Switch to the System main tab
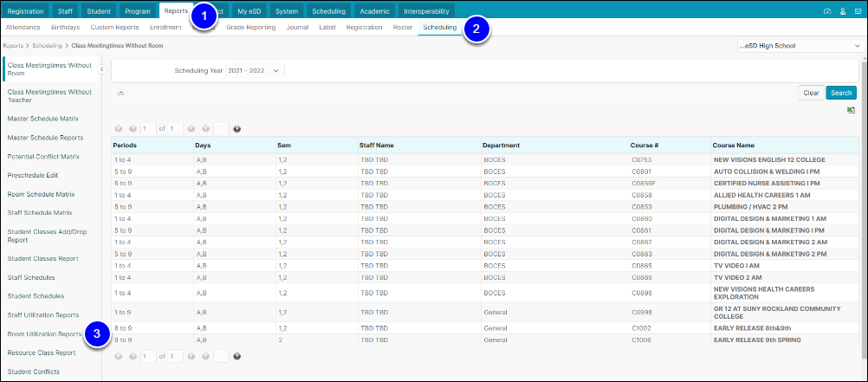868x382 pixels. 287,11
